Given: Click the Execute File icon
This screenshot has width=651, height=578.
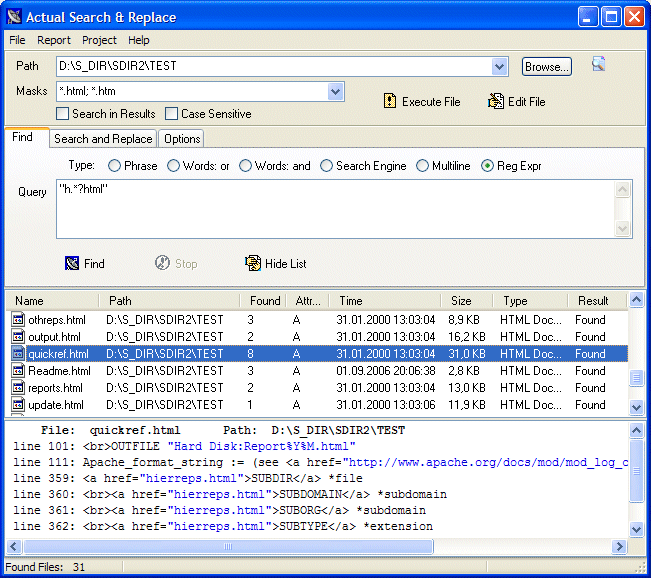Looking at the screenshot, I should [x=389, y=100].
